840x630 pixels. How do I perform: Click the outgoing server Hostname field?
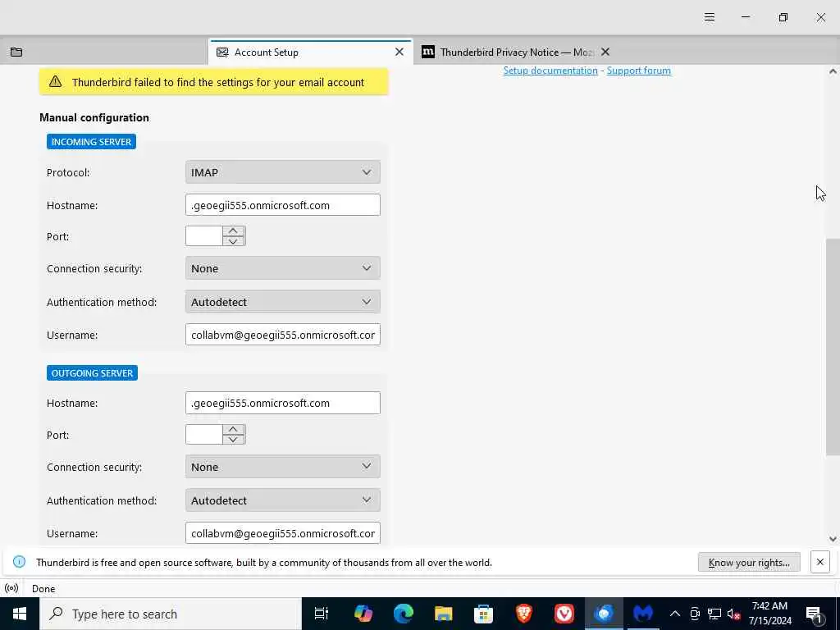click(x=282, y=403)
